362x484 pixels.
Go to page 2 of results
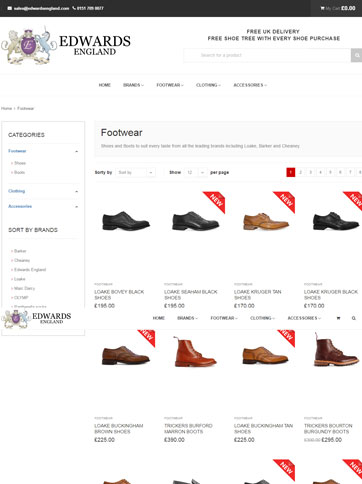pyautogui.click(x=300, y=172)
